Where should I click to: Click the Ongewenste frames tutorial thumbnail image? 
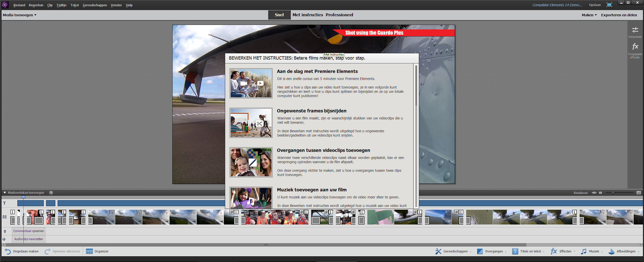coord(251,123)
